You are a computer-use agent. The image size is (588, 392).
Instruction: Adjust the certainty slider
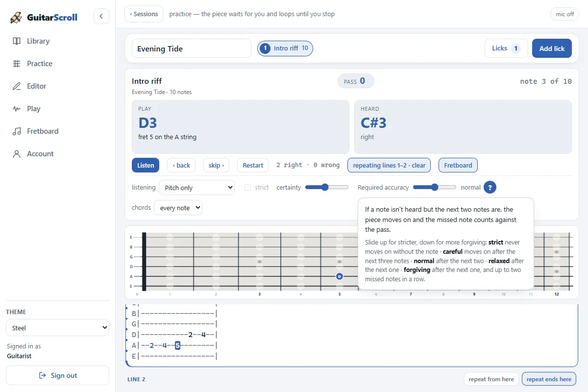click(x=327, y=187)
